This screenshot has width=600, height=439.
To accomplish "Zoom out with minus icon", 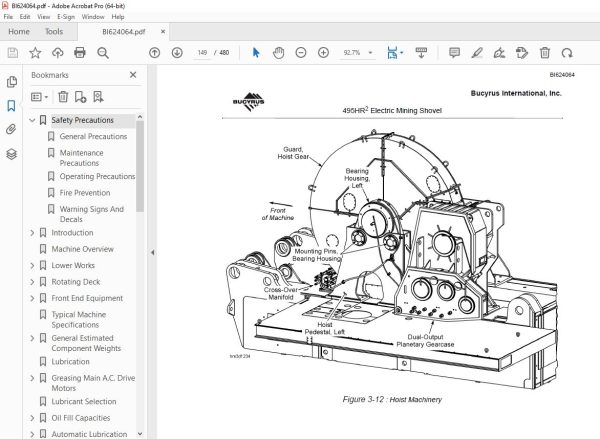I will 301,52.
